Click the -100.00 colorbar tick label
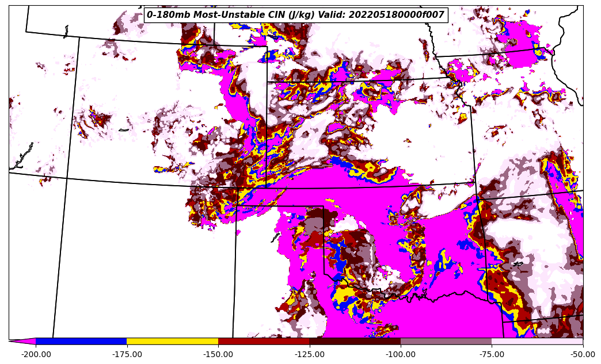The height and width of the screenshot is (364, 601). pos(401,354)
